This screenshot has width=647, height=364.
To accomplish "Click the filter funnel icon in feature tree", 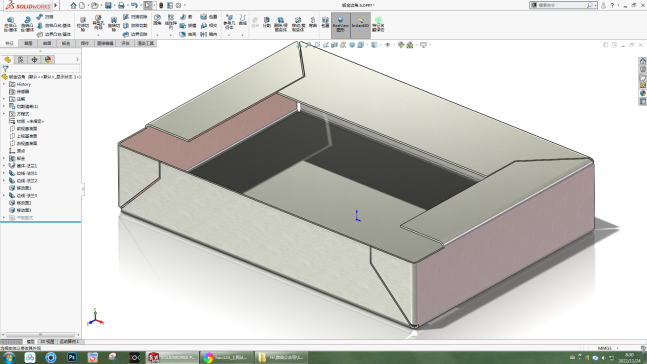I will (x=5, y=69).
